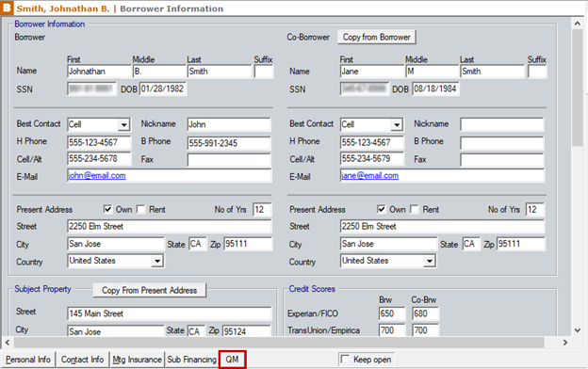Toggle Borrower Rent checkbox
Screen dimensions: 588x369
click(141, 209)
